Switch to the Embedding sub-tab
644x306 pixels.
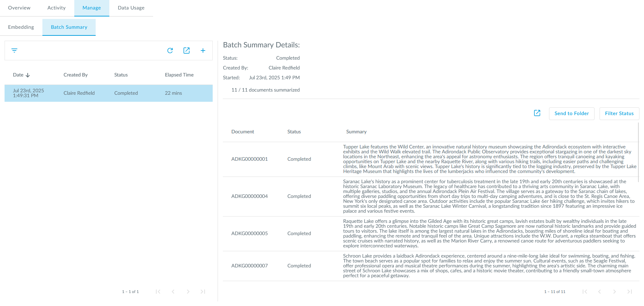21,27
